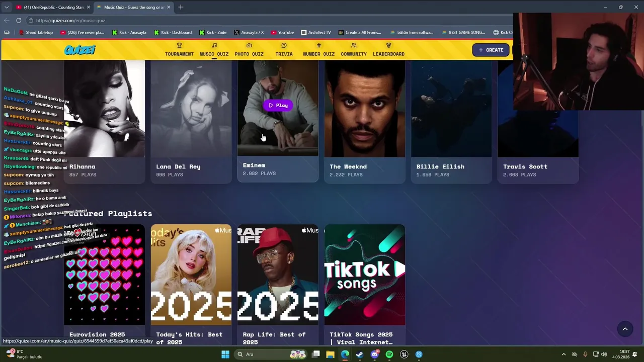644x362 pixels.
Task: Click the Quizei logo
Action: coord(79,50)
